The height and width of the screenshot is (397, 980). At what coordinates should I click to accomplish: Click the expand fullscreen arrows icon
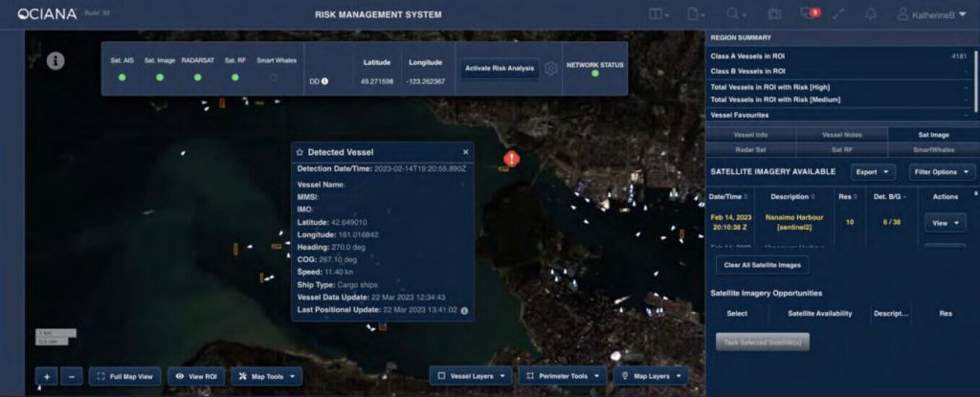pyautogui.click(x=838, y=14)
